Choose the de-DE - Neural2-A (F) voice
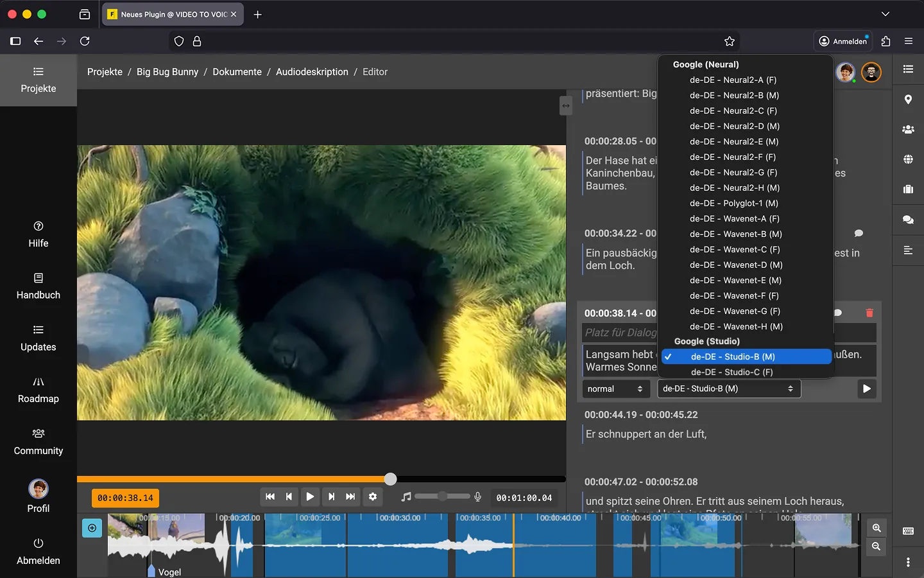 coord(733,80)
